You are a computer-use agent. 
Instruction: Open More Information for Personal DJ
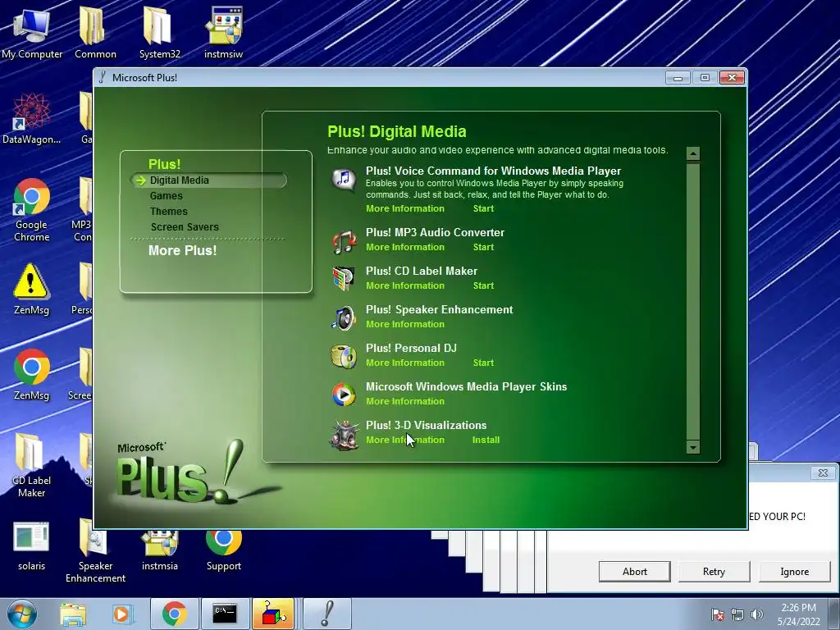[x=405, y=363]
